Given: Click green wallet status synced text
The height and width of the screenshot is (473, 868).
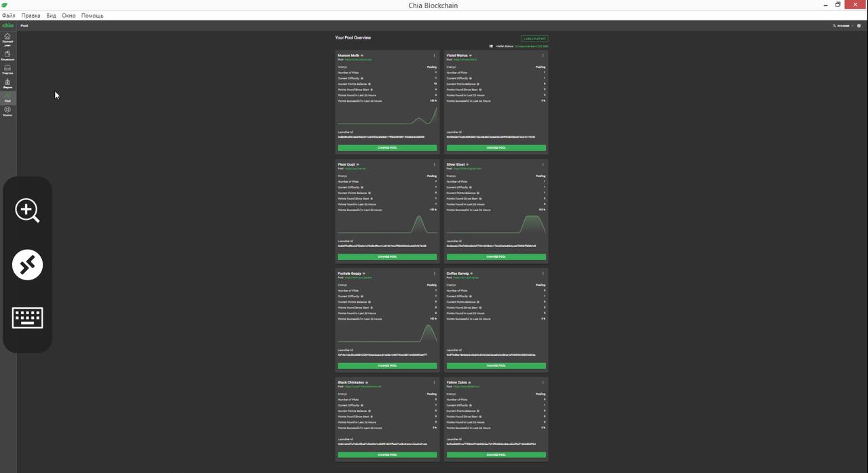Looking at the screenshot, I should [x=531, y=46].
